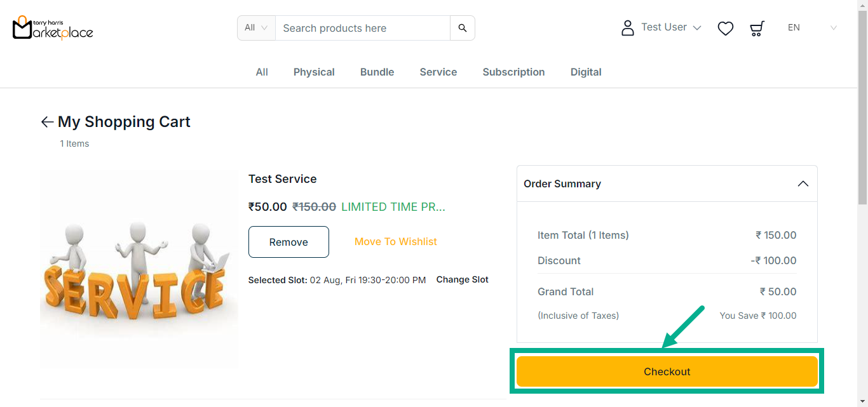Screen dimensions: 868x407
Task: Switch to the Digital tab
Action: pos(585,72)
